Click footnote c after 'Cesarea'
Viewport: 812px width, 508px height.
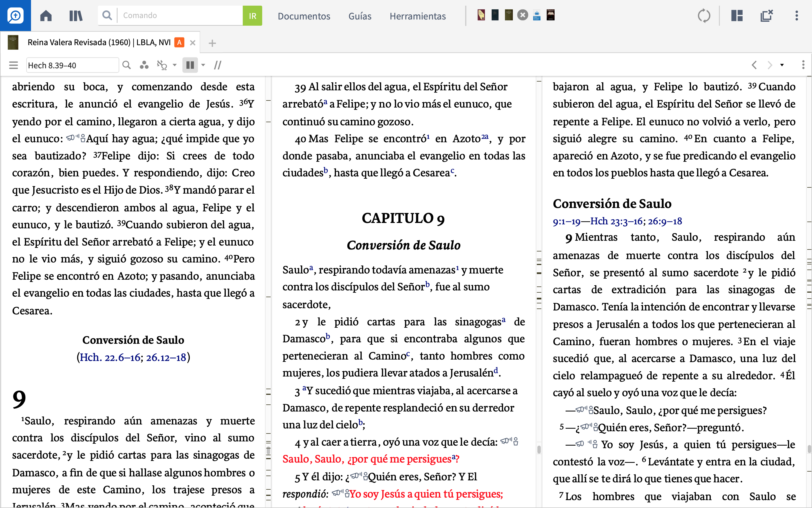[x=452, y=170]
